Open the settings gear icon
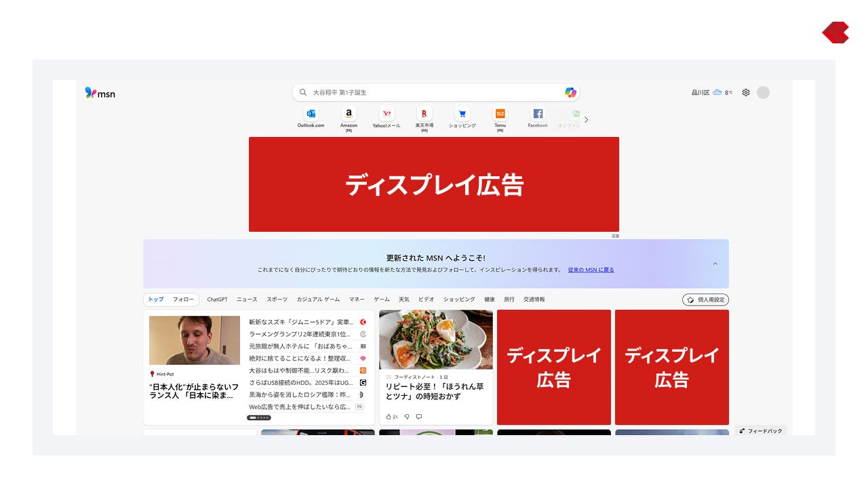Image resolution: width=868 pixels, height=488 pixels. [746, 93]
